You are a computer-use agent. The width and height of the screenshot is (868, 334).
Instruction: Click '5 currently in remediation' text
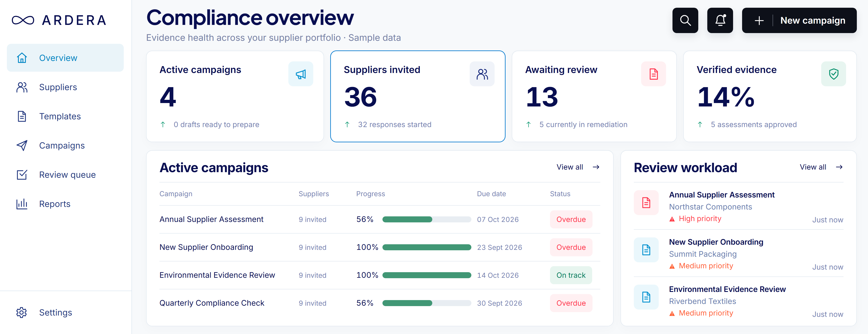click(583, 124)
